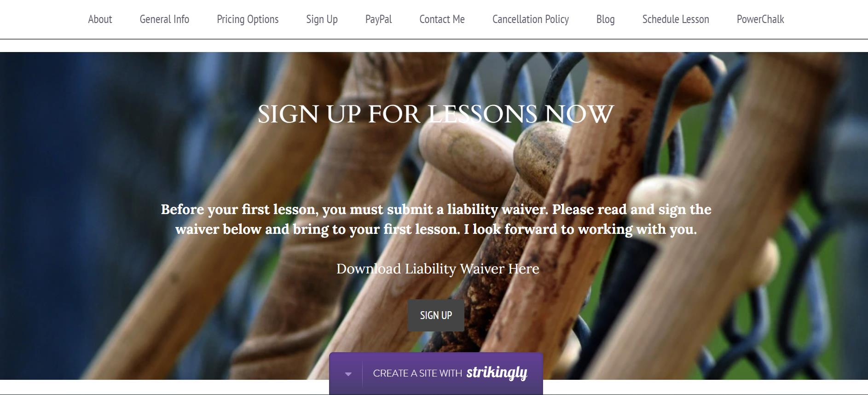
Task: Open the PayPal nav link
Action: tap(378, 19)
